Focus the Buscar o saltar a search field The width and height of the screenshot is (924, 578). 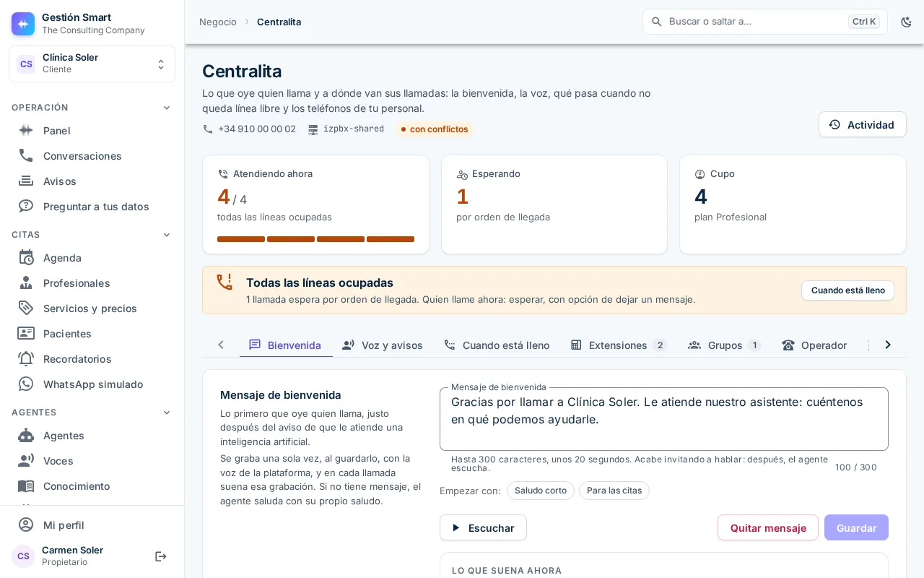point(765,22)
